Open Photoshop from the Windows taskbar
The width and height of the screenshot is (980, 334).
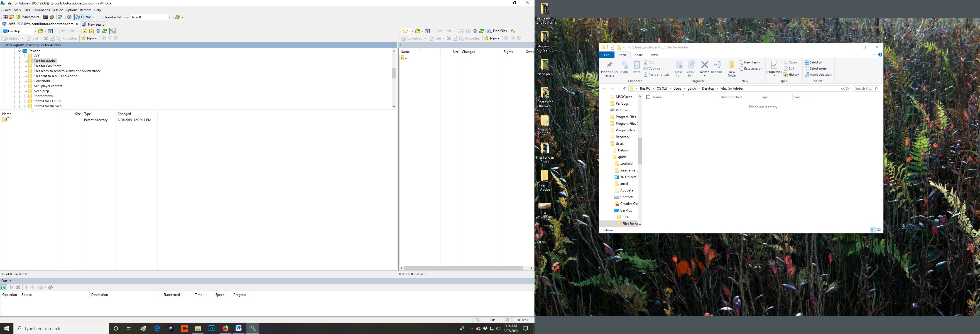point(212,328)
